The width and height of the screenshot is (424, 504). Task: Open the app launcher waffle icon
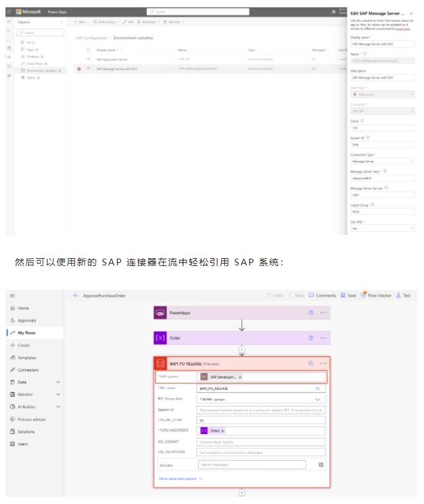[9, 12]
